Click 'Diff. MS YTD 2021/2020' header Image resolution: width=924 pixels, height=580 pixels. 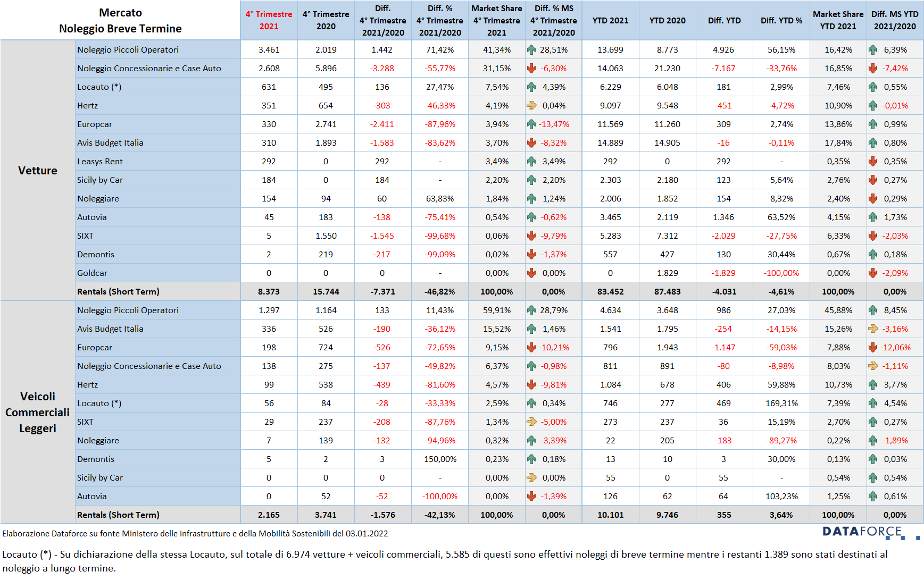(x=895, y=20)
